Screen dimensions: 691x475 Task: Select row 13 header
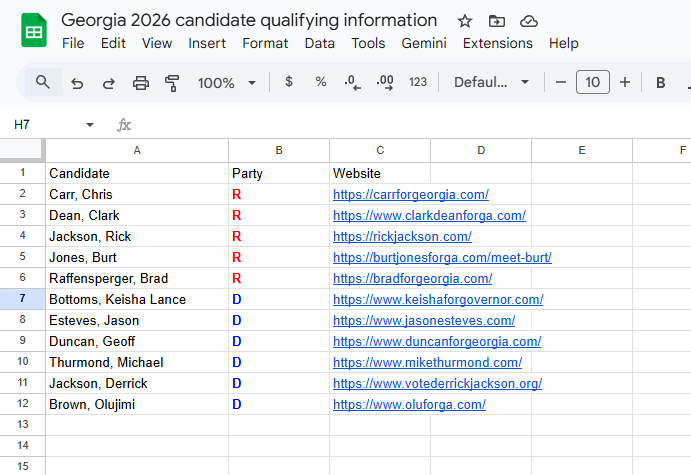22,425
